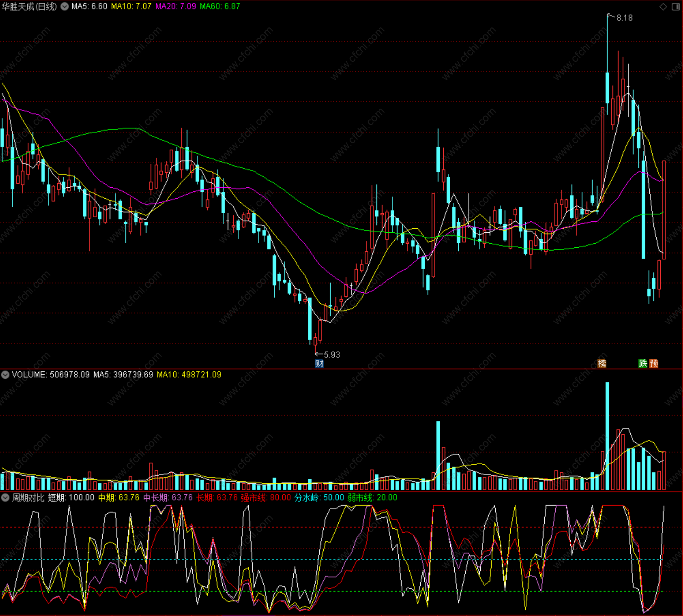Click the red 长期: 63.76 label
The height and width of the screenshot is (616, 683).
[217, 497]
